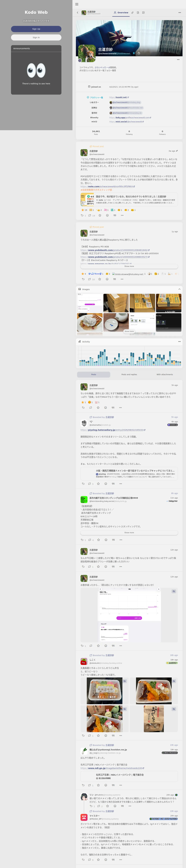Open the waffle photo thumbnail in Images
Image resolution: width=186 pixels, height=868 pixels.
click(90, 323)
